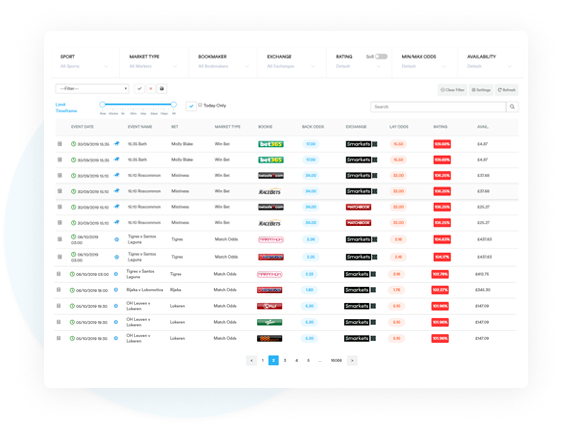Image resolution: width=563 pixels, height=427 pixels.
Task: Adjust the left timeframe slider handle
Action: (102, 105)
